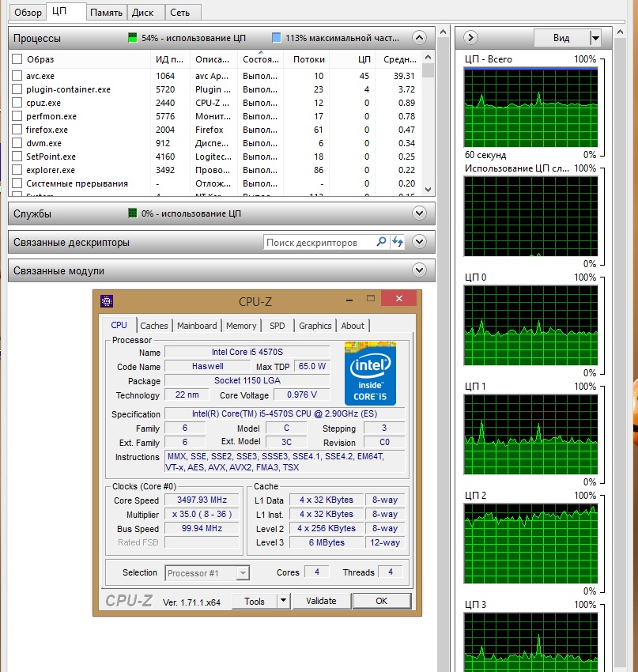Check the cpuz.exe process checkbox

(17, 103)
